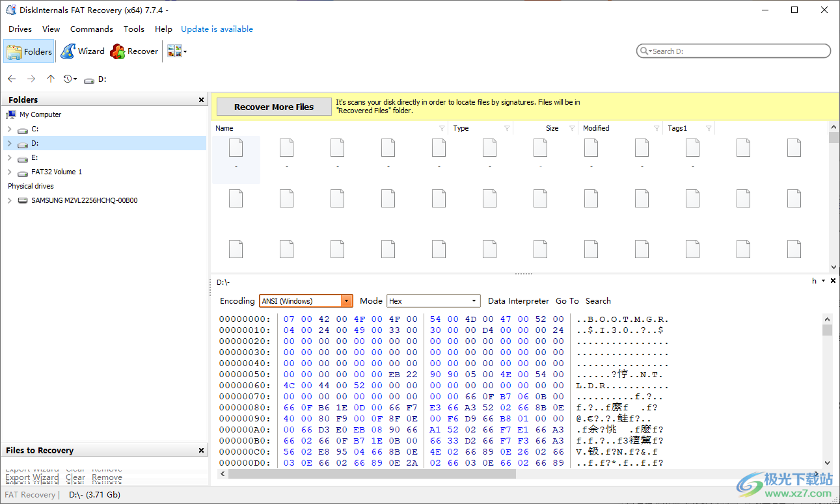Select the Recover toolbar icon
The width and height of the screenshot is (840, 504).
tap(133, 51)
